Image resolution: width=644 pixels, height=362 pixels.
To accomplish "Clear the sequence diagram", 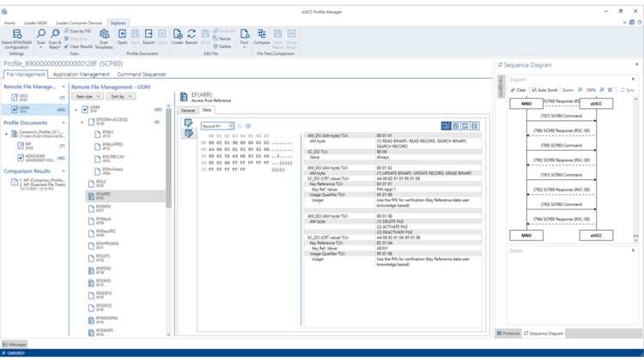I will click(x=518, y=90).
